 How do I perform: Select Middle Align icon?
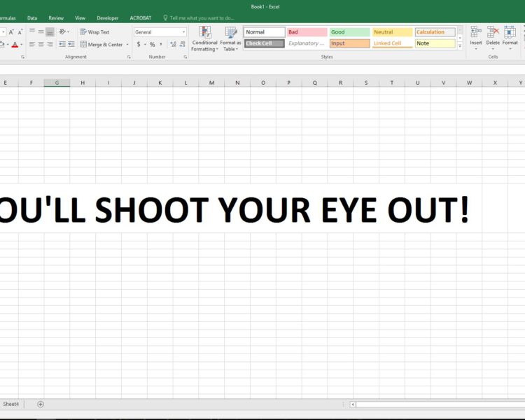pos(41,31)
